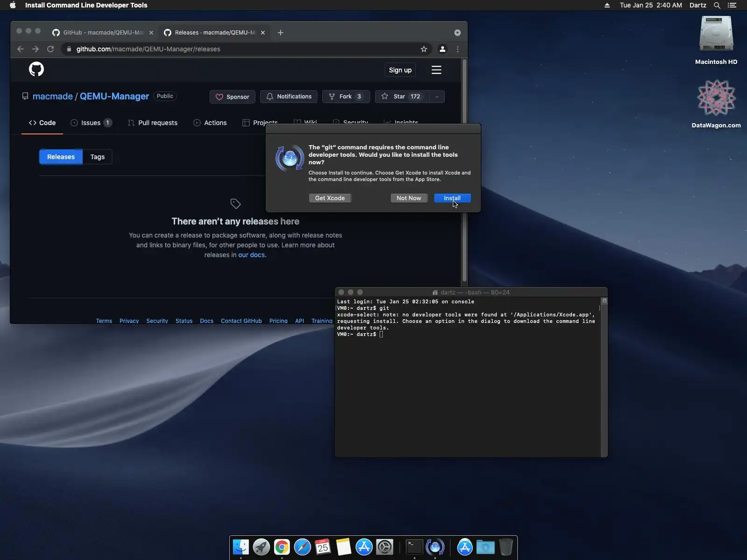Select the Releases · macmade/QEMU-Manager browser tab
Viewport: 747px width, 560px height.
click(215, 33)
